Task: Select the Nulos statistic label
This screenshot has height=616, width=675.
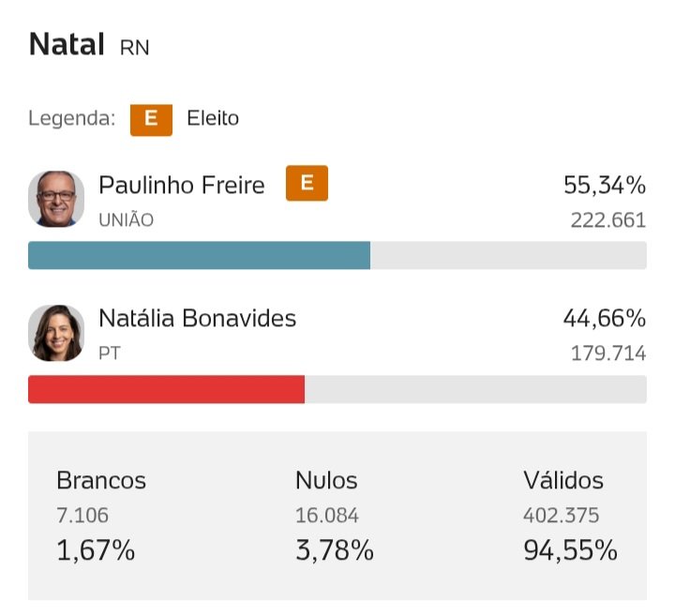Action: [x=326, y=481]
